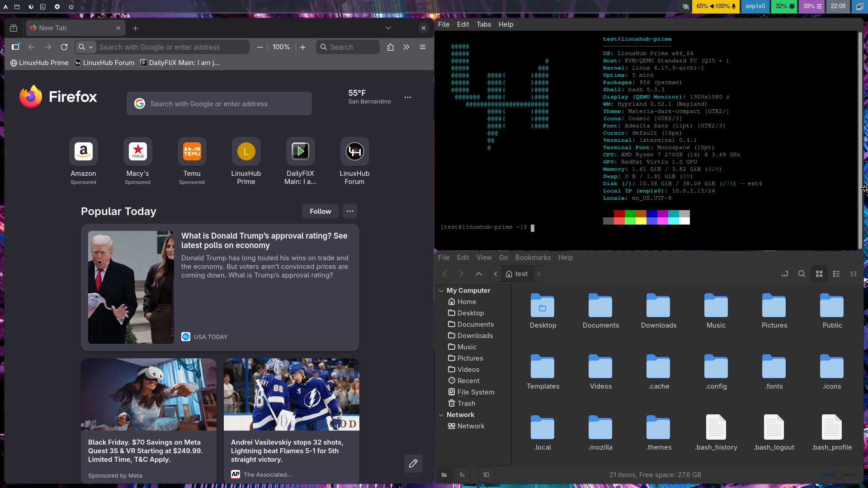Screen dimensions: 868x488
Task: Hide the file manager sidebar
Action: tap(486, 475)
